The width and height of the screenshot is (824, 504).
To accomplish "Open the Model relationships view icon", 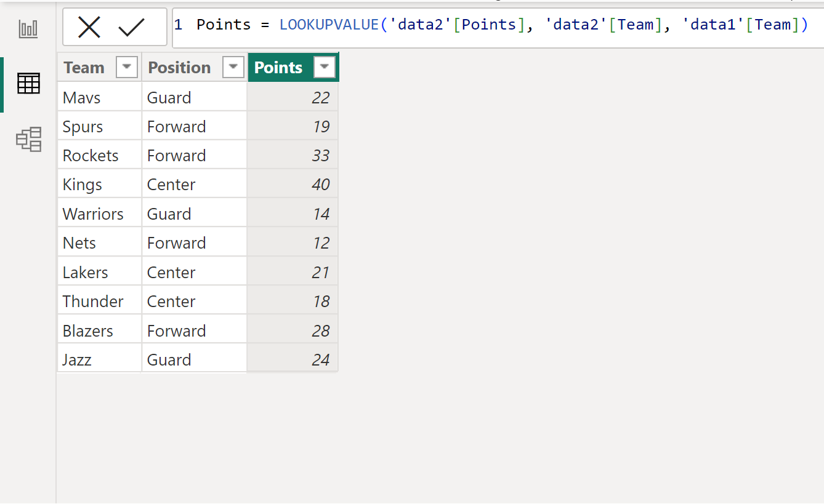I will click(x=29, y=140).
